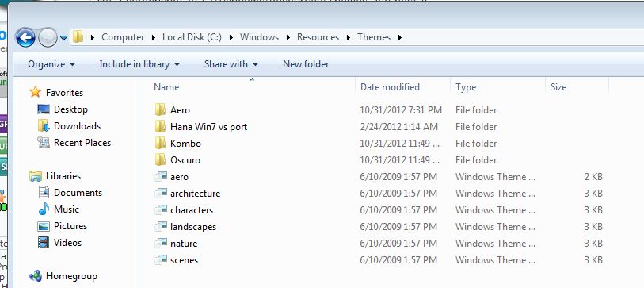Screen dimensions: 644x288
Task: Click the Downloads folder icon
Action: pos(44,126)
